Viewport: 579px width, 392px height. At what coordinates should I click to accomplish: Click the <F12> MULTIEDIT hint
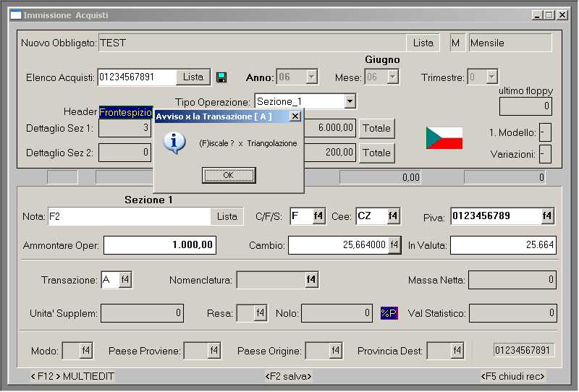tap(72, 376)
